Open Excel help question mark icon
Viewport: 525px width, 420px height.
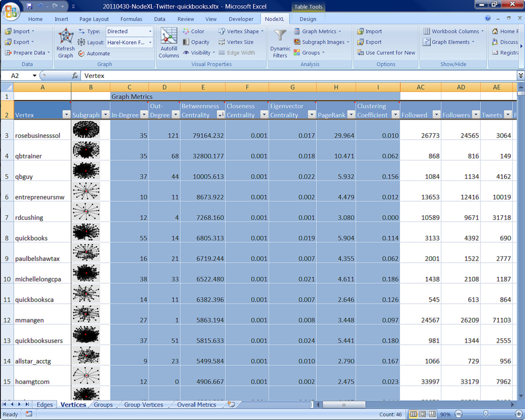pos(488,18)
